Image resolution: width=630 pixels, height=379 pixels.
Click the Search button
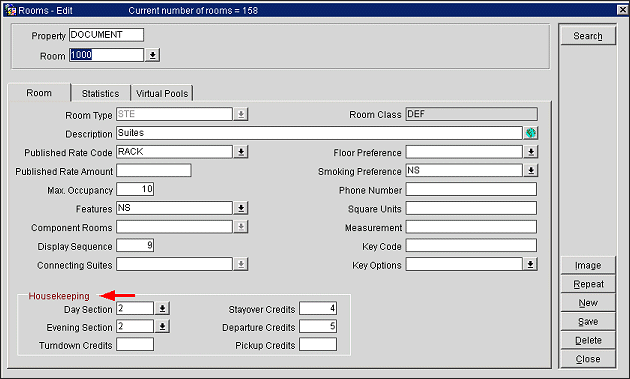click(588, 36)
